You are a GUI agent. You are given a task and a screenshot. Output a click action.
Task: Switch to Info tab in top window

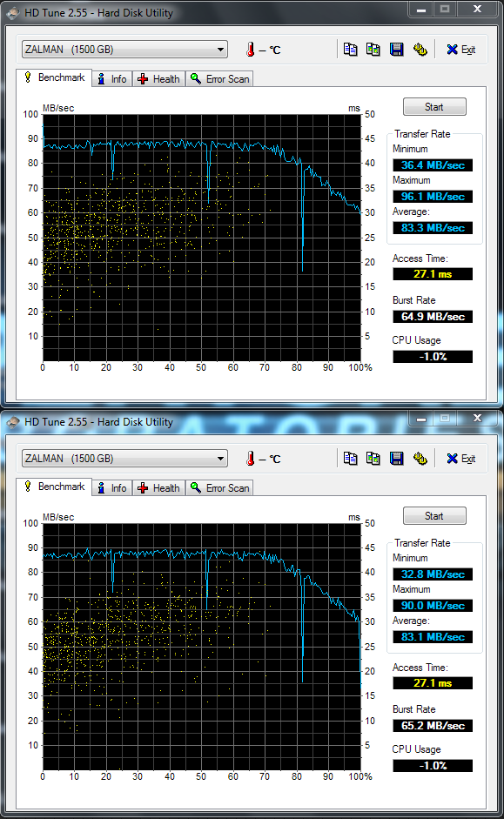(112, 79)
